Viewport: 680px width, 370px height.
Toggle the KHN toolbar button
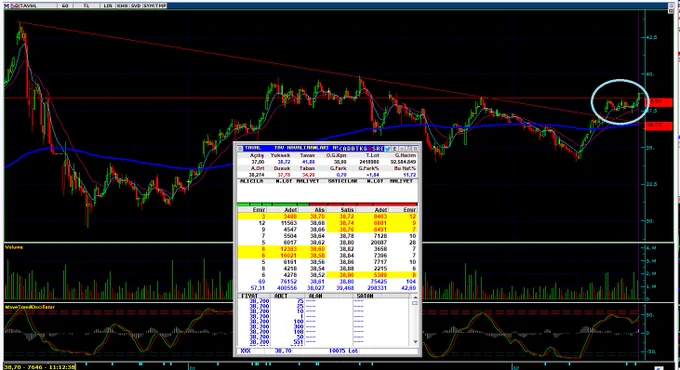122,6
